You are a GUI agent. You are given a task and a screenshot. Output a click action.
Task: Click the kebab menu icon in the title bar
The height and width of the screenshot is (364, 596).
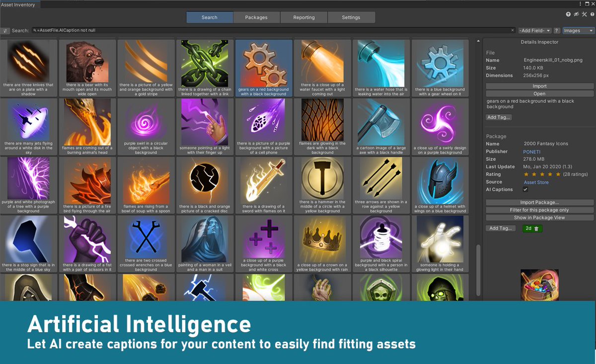[x=580, y=3]
